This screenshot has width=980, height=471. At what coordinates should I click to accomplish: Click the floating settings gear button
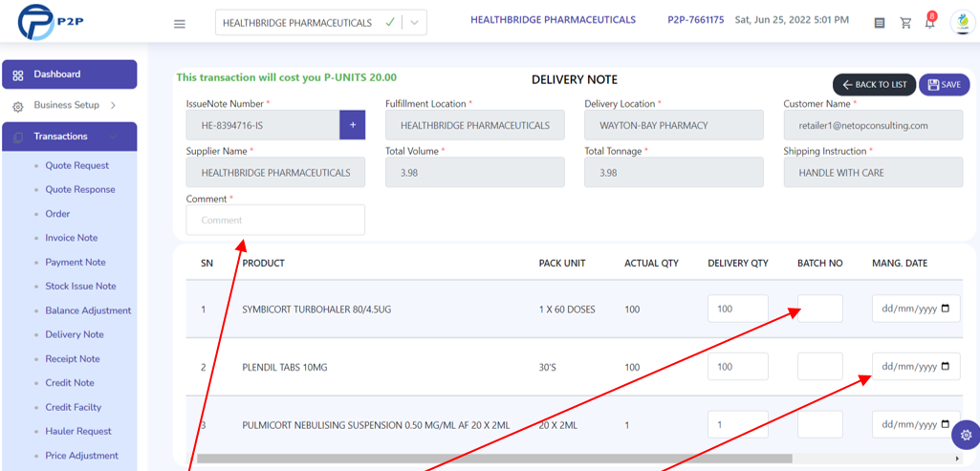click(966, 435)
